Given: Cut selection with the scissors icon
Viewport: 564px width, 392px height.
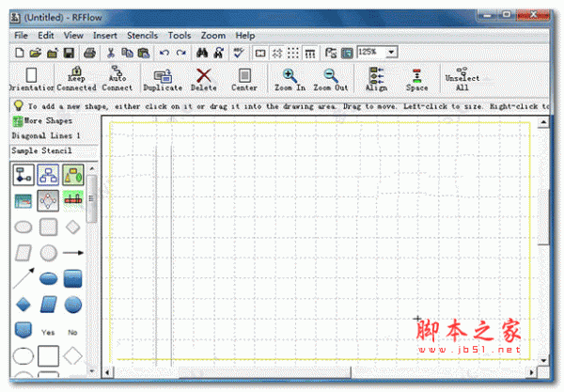Looking at the screenshot, I should tap(111, 53).
